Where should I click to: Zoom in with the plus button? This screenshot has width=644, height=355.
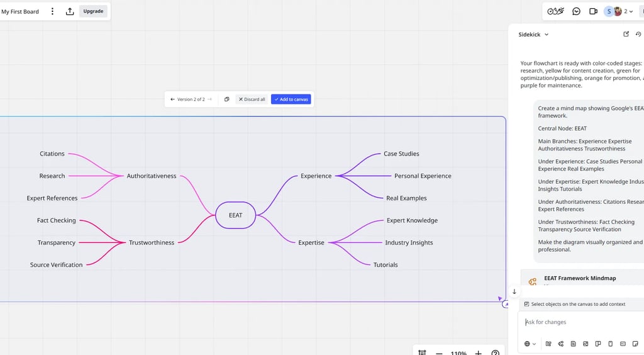coord(478,353)
